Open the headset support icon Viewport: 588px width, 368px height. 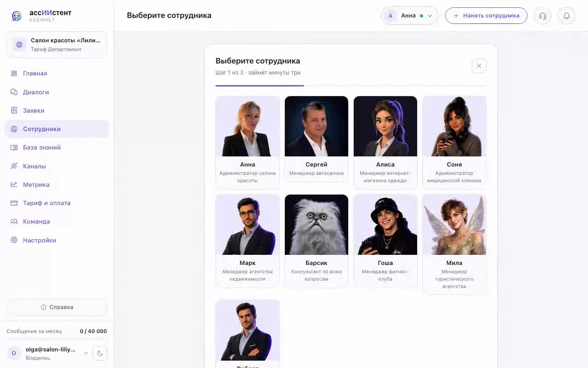[543, 16]
